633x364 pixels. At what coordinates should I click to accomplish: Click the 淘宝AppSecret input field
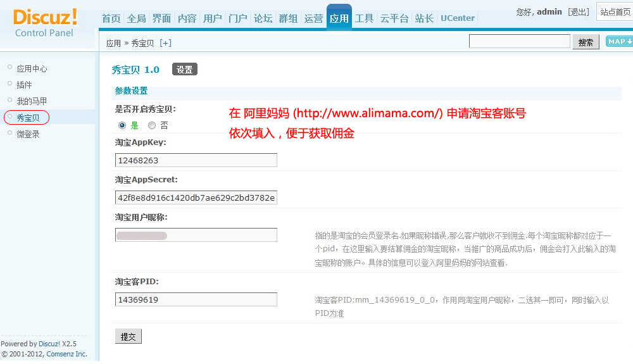coord(196,198)
